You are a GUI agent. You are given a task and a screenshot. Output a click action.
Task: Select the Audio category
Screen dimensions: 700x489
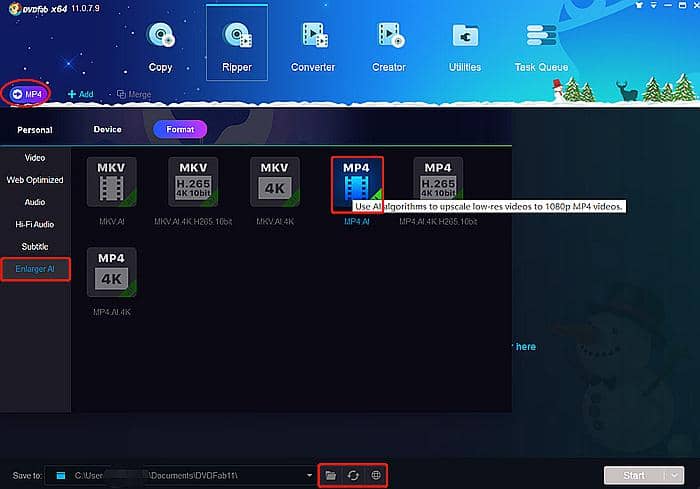[35, 202]
